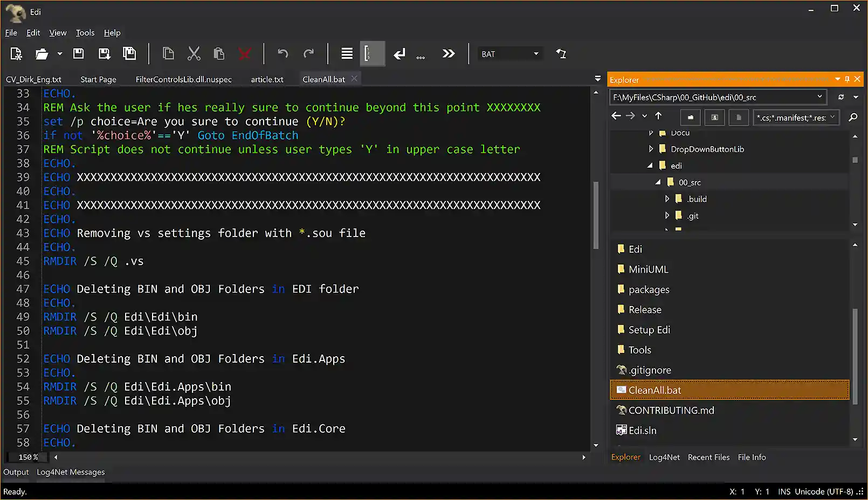Open the Recent Files panel

(708, 457)
